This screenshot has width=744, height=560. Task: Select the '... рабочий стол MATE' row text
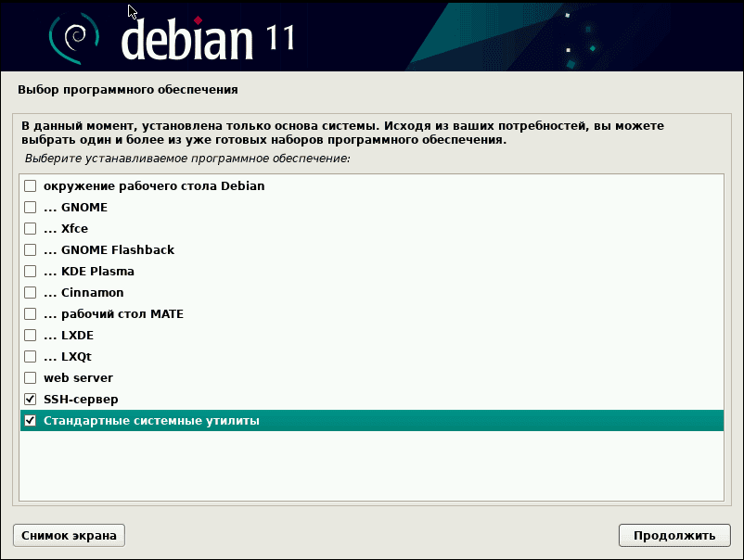tap(113, 314)
